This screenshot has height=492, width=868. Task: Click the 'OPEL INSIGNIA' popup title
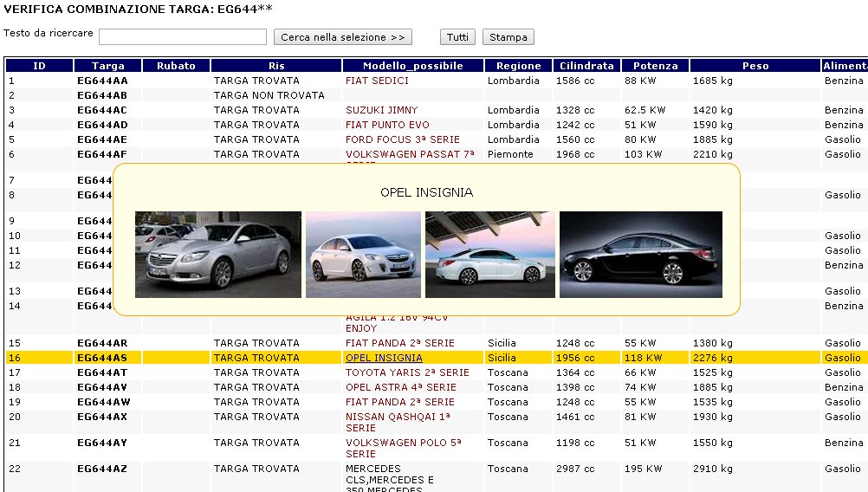click(x=426, y=192)
